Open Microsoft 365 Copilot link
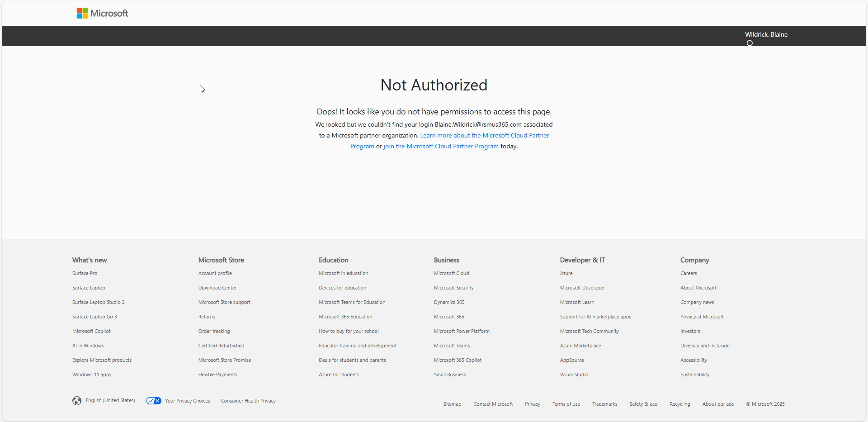Image resolution: width=868 pixels, height=422 pixels. tap(458, 360)
